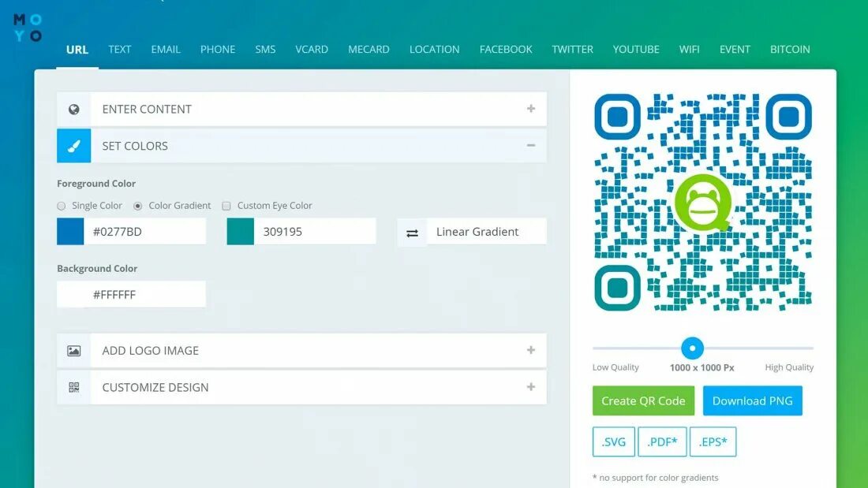Viewport: 868px width, 488px height.
Task: Download the QR code as .EPS*
Action: 713,441
